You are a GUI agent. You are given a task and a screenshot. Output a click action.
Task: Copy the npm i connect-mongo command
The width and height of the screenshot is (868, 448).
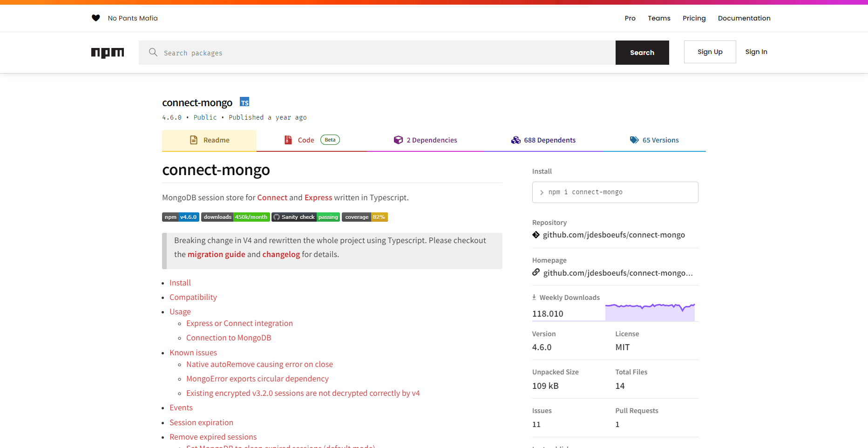[x=615, y=192]
